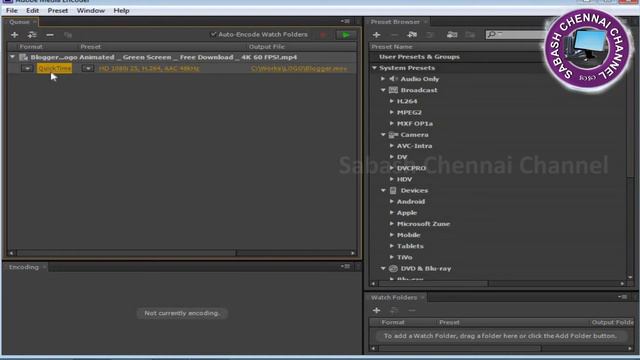The height and width of the screenshot is (360, 640).
Task: Select Android in Devices presets
Action: click(x=411, y=202)
